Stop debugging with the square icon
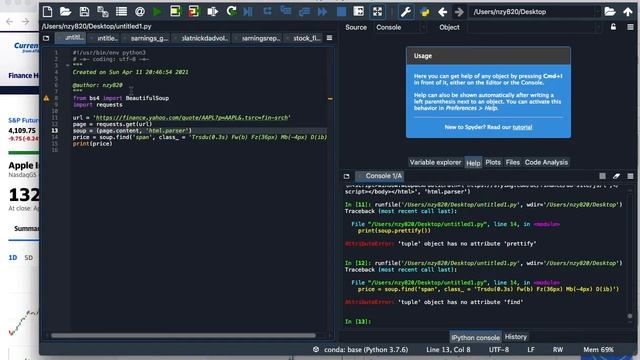Screen dimensions: 640x360 (x=341, y=12)
